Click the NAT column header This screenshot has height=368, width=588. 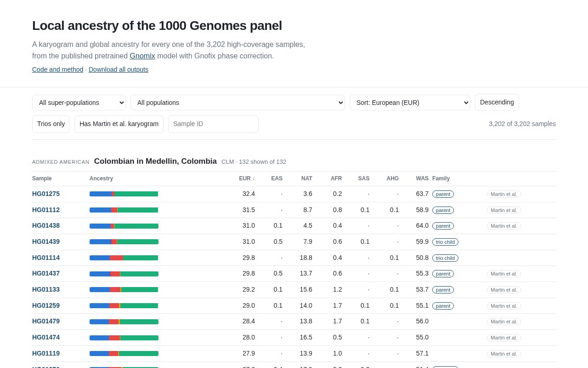[x=307, y=178]
